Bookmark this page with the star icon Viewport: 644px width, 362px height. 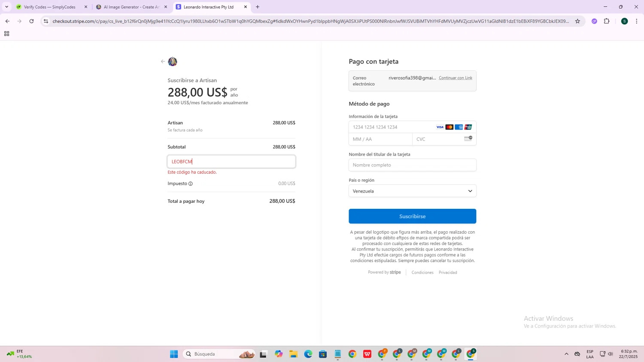pyautogui.click(x=577, y=21)
